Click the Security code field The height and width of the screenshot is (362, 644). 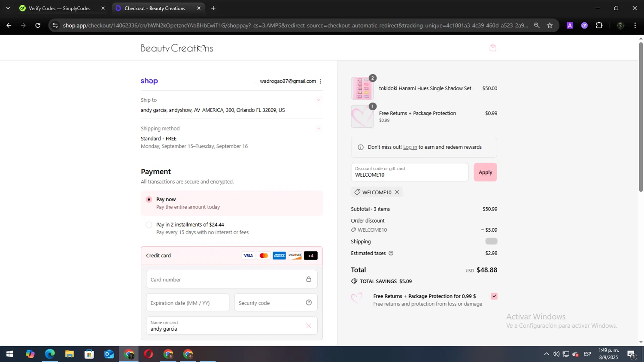(276, 302)
